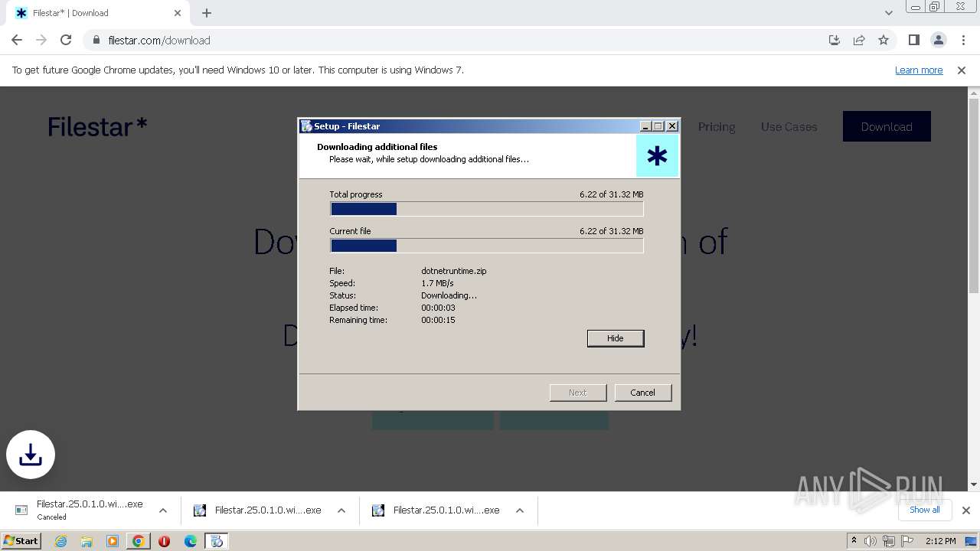Screen dimensions: 980x551
Task: Click the round floating download icon
Action: [x=31, y=455]
